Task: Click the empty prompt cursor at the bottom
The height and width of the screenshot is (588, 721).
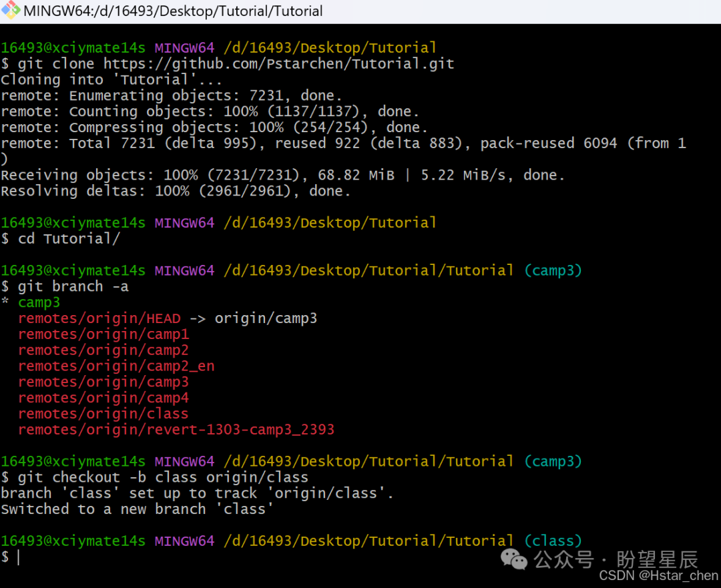Action: point(19,557)
